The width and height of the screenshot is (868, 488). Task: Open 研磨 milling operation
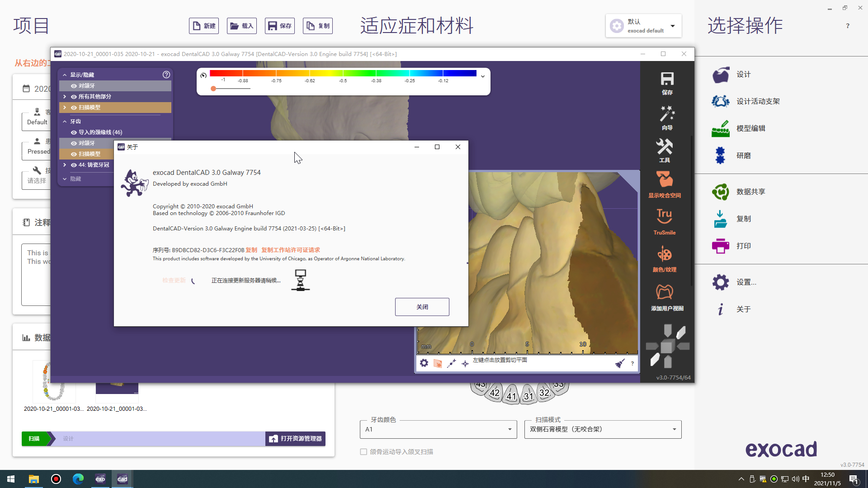tap(720, 155)
